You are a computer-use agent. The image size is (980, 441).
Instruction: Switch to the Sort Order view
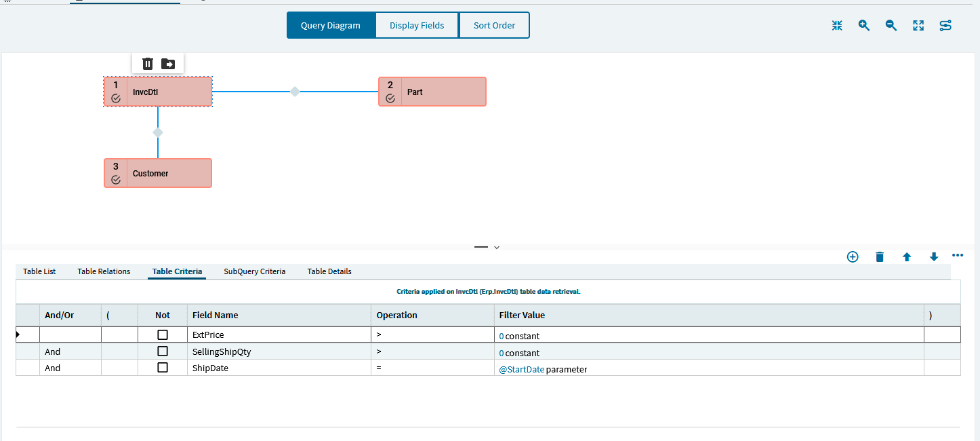click(x=494, y=25)
